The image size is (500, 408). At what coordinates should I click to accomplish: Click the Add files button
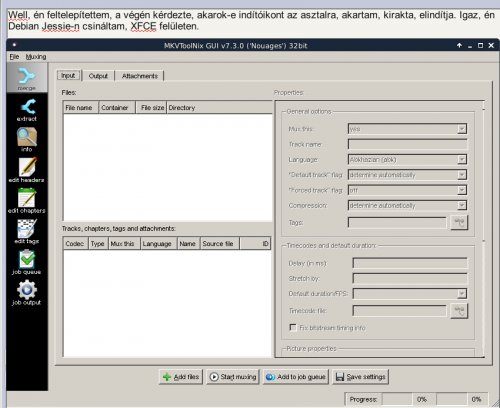(181, 377)
